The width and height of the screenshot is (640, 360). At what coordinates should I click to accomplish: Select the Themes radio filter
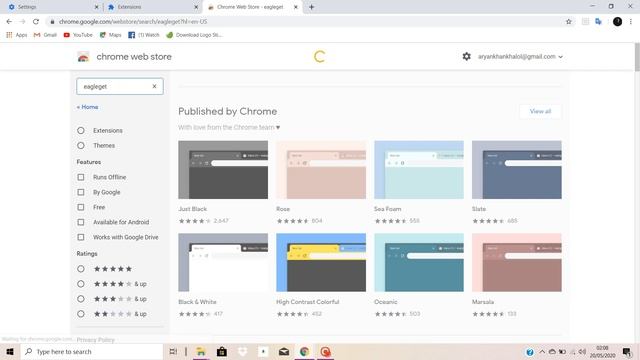(x=81, y=145)
